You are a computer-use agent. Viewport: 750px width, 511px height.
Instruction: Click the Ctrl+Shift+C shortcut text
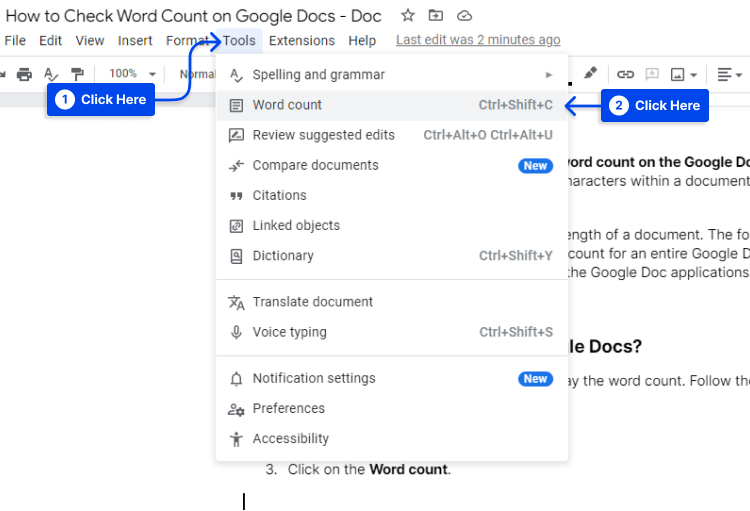(x=516, y=105)
